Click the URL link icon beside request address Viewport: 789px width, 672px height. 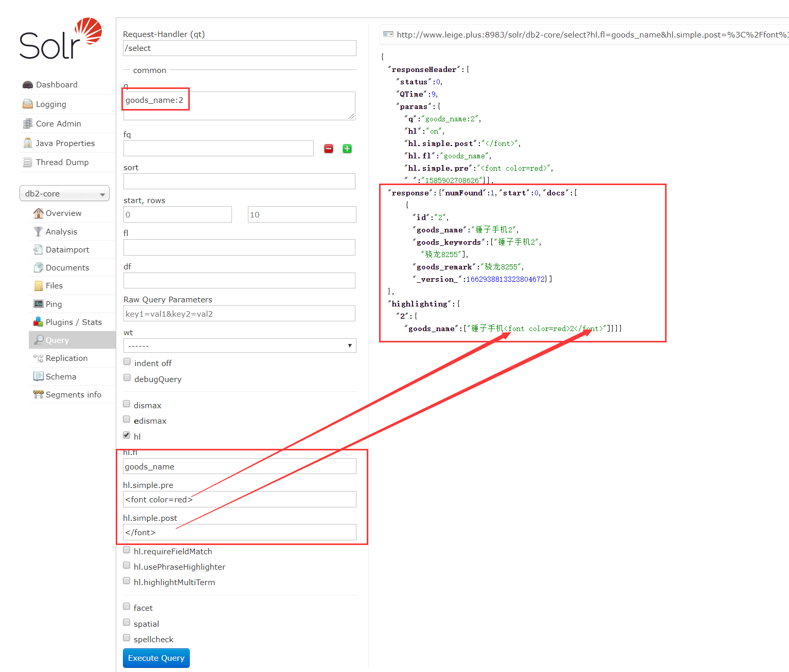388,34
